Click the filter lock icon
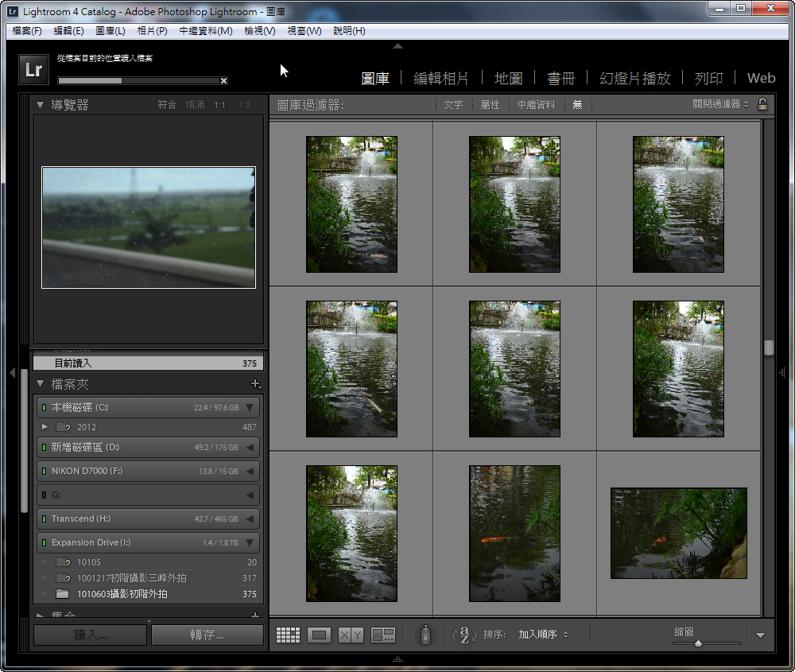 (762, 104)
